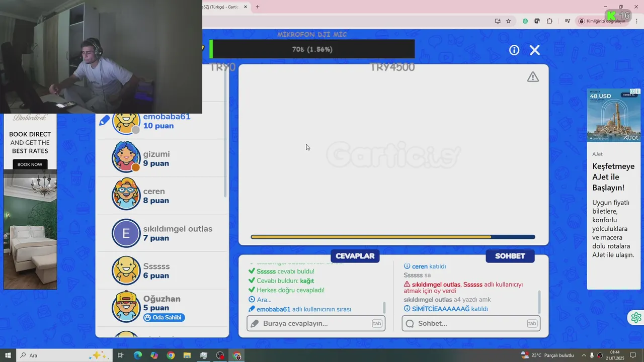Click emobaba61's pencil drawing indicator
644x362 pixels.
[104, 121]
